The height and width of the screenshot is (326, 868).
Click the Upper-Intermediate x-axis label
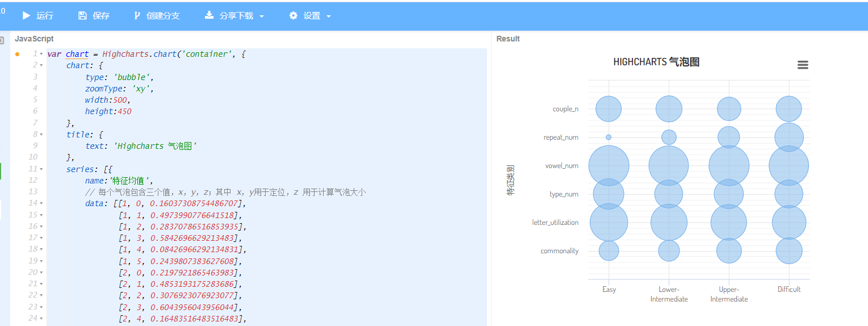pos(729,294)
